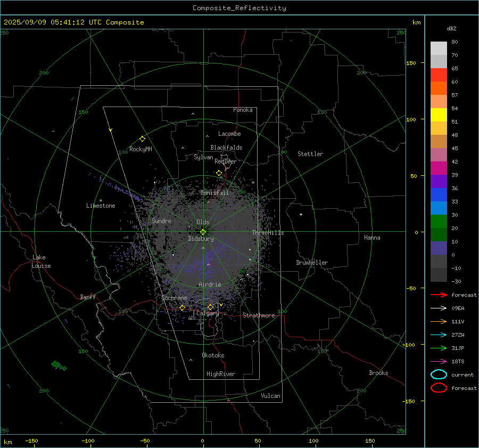Click the yellow diamond at radar center by Olds

203,232
